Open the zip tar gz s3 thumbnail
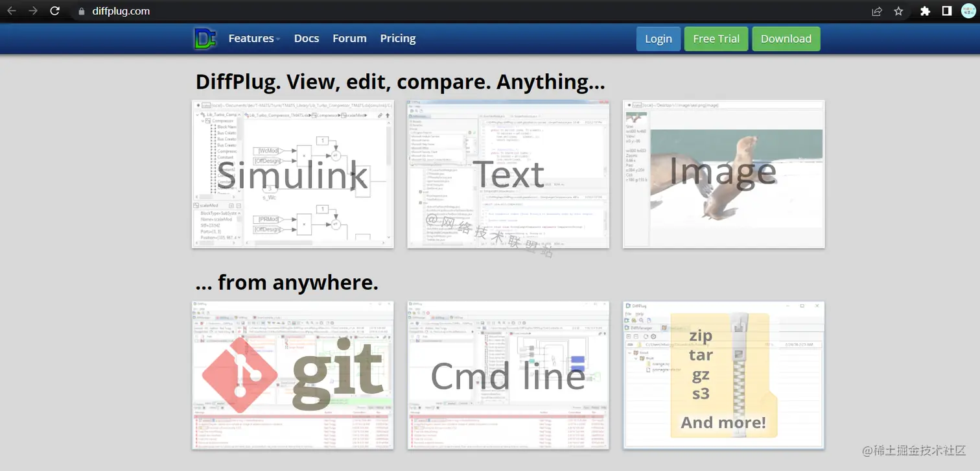The width and height of the screenshot is (980, 471). point(724,375)
